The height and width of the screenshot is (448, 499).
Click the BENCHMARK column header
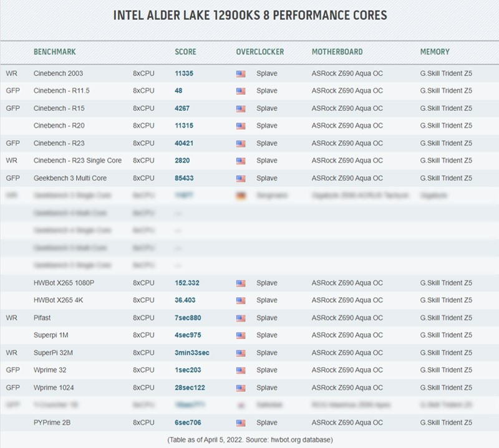(55, 52)
